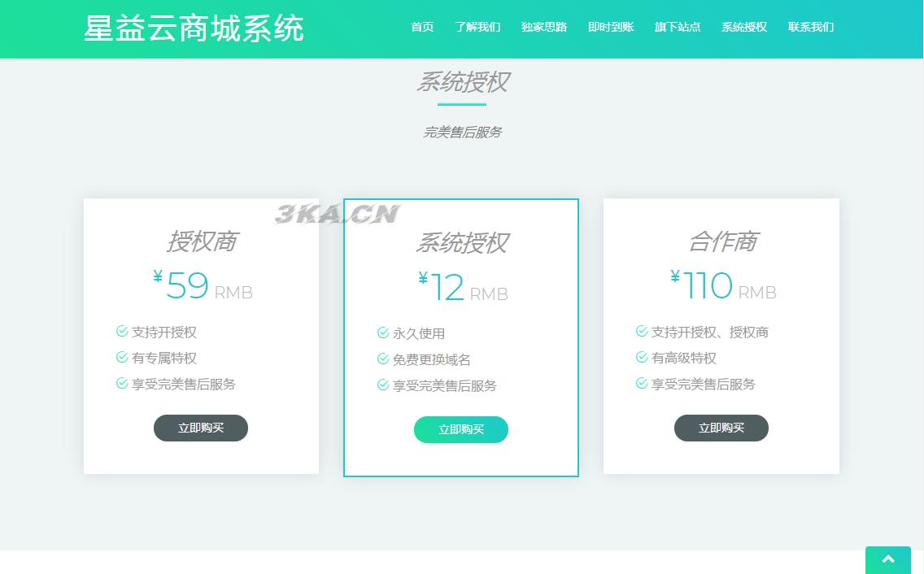Click the scroll-to-top arrow button
The width and height of the screenshot is (924, 574).
[887, 560]
